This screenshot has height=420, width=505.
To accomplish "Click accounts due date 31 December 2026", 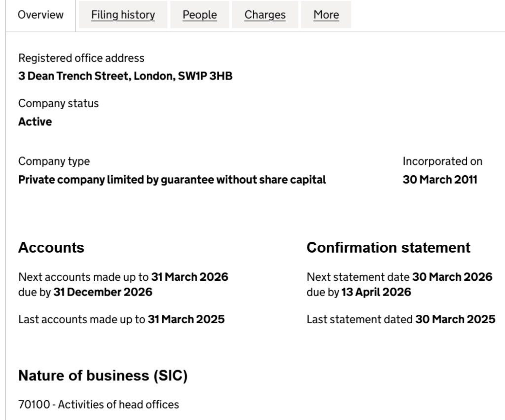I will tap(103, 292).
